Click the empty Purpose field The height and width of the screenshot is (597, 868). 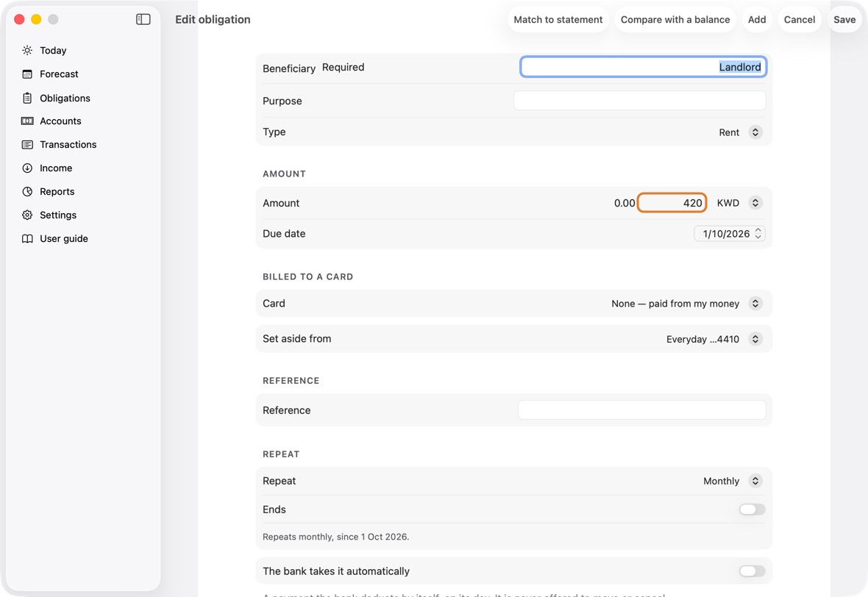tap(639, 101)
